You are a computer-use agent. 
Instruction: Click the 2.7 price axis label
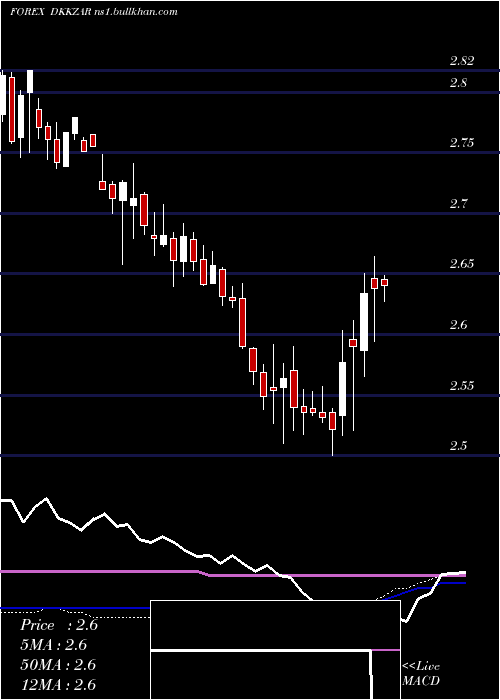click(458, 204)
